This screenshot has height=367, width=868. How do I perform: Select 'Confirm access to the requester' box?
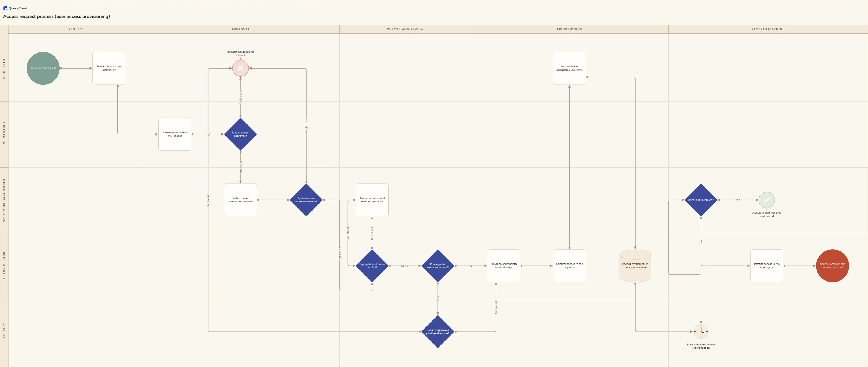point(569,266)
